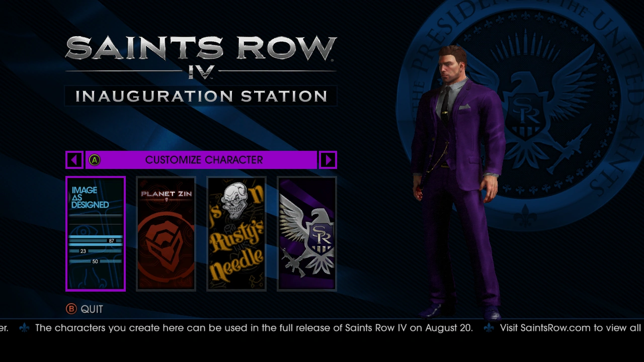Click the skull icon on Rusty's Needle card
The width and height of the screenshot is (644, 362).
tap(235, 200)
